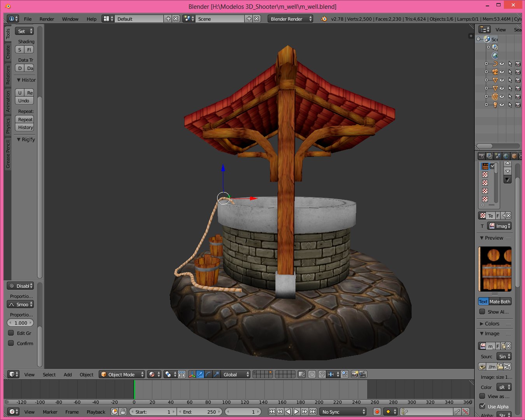Click the open image file folder icon

coord(500,366)
